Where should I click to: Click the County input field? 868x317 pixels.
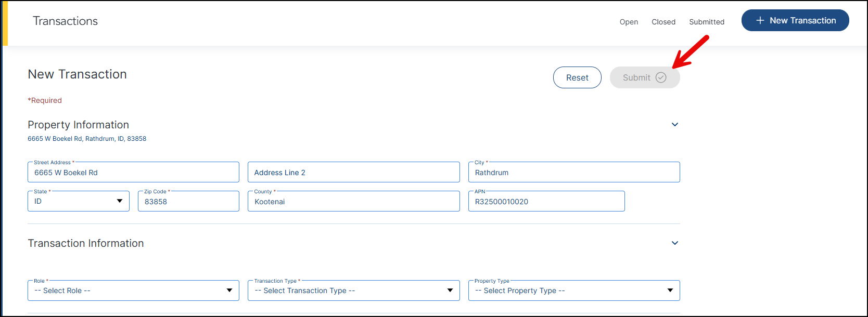pos(354,201)
